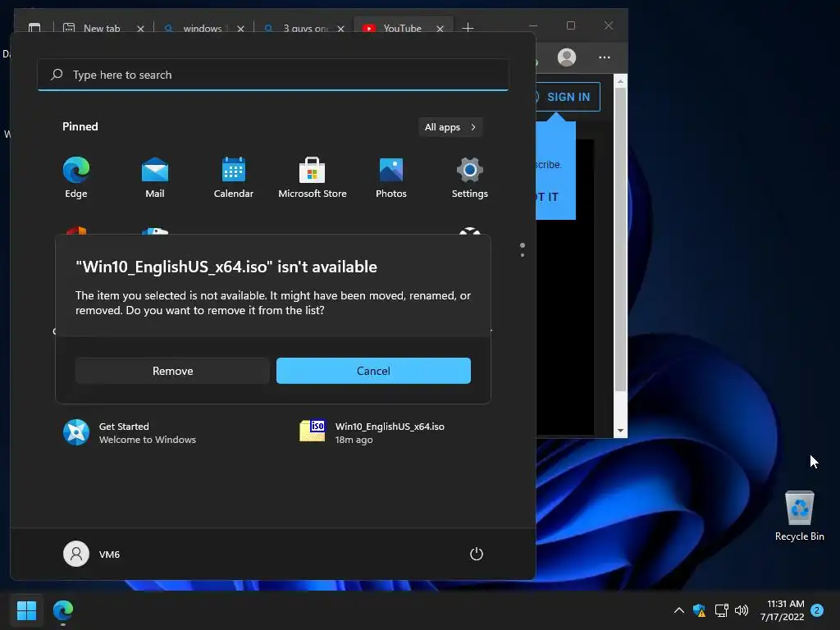Open the Microsoft Store pinned app
This screenshot has height=630, width=840.
coord(313,177)
